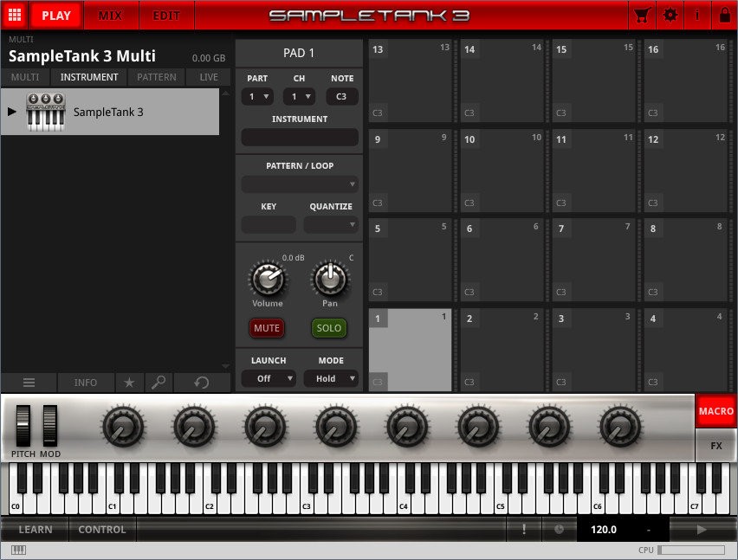Click the first macro knob

[123, 427]
